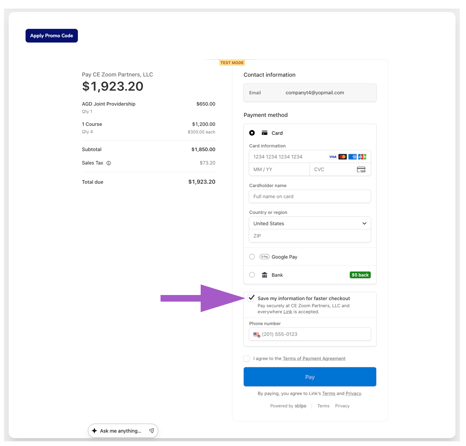The width and height of the screenshot is (466, 446).
Task: Open the United States country dropdown
Action: [310, 223]
